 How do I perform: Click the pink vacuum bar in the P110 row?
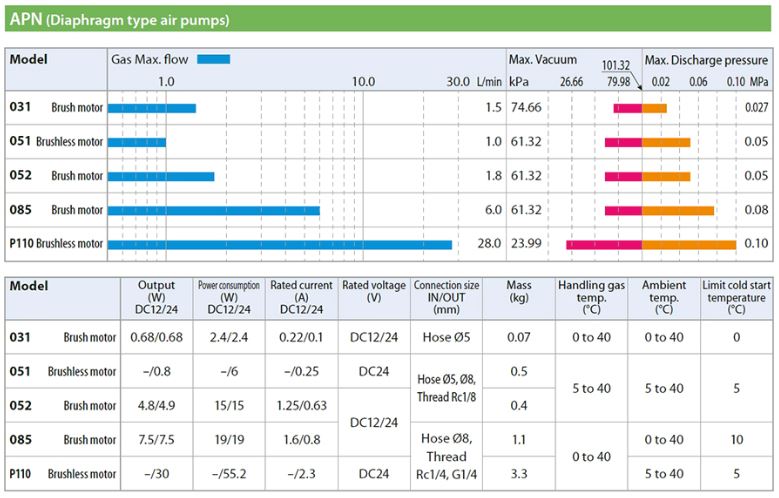click(x=604, y=245)
